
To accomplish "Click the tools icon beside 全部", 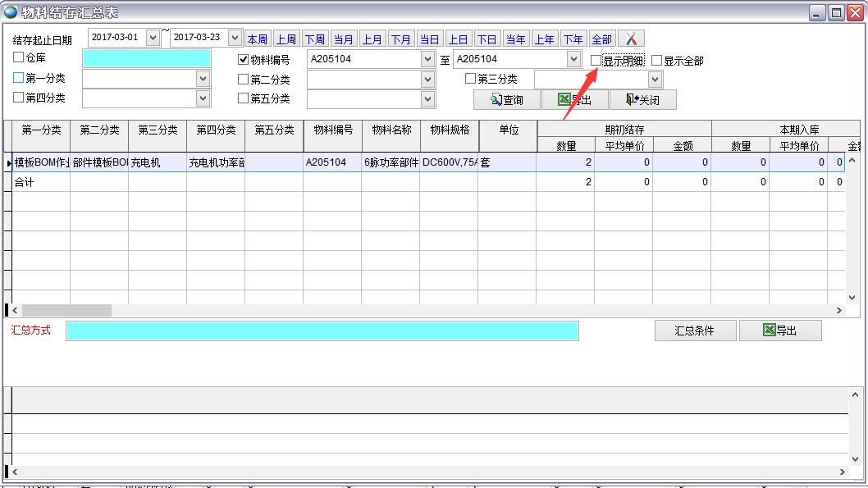I will point(631,39).
